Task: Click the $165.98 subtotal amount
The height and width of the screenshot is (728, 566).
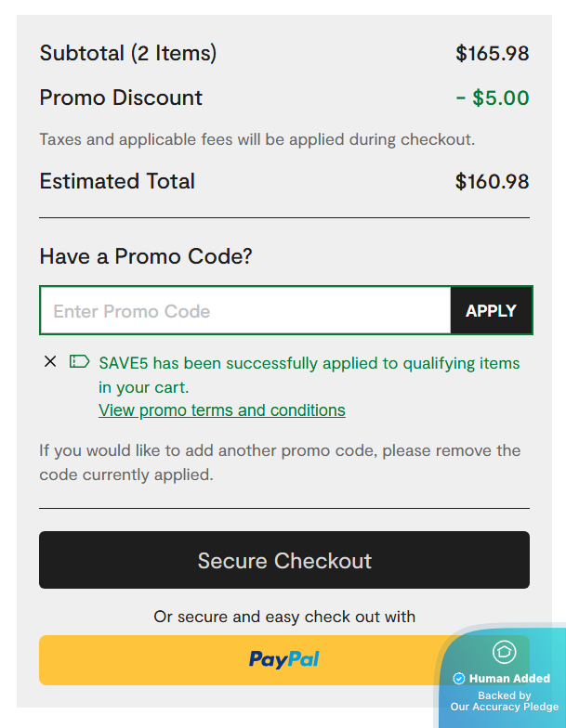Action: click(x=492, y=53)
